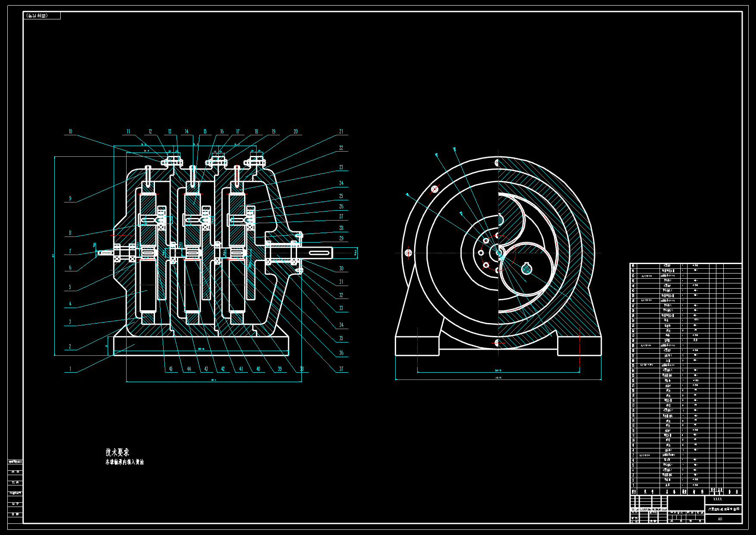Select part callout number 26
Screen dimensions: 756x535
341,207
